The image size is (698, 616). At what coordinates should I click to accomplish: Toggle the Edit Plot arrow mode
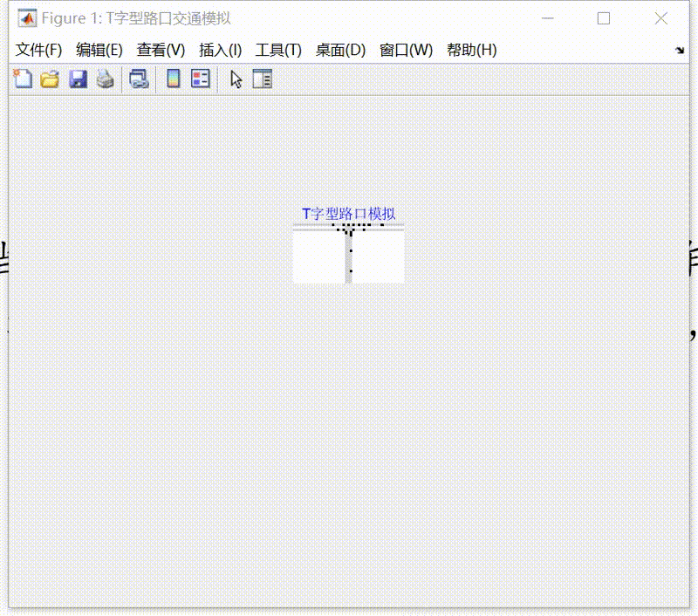tap(235, 79)
